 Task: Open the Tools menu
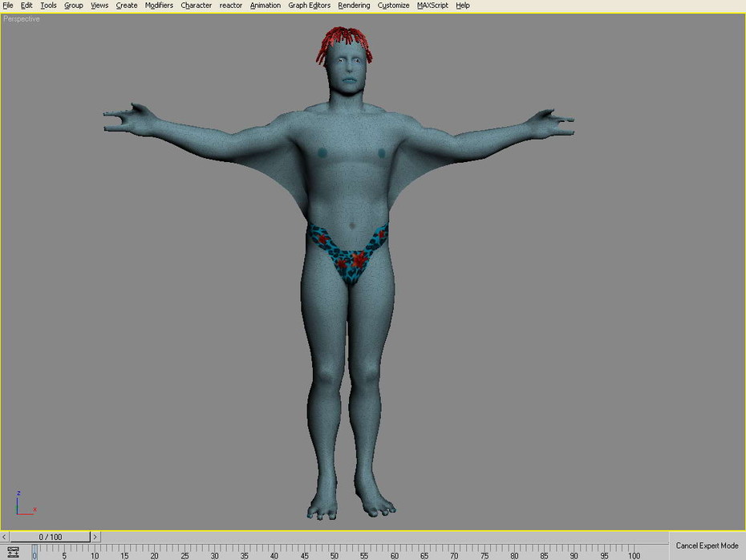(x=48, y=6)
